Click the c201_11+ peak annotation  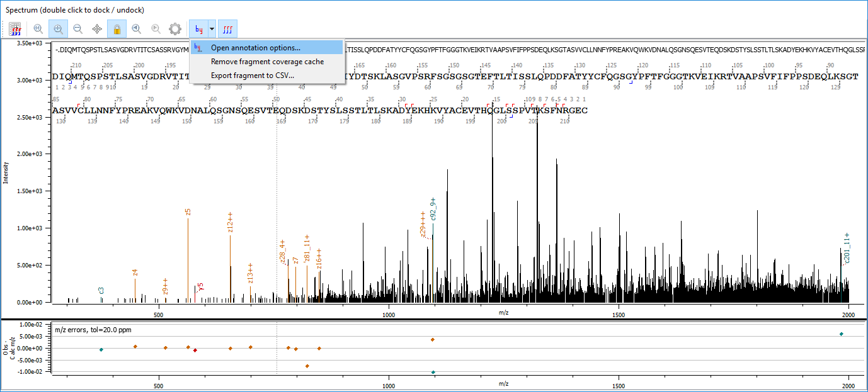point(847,248)
